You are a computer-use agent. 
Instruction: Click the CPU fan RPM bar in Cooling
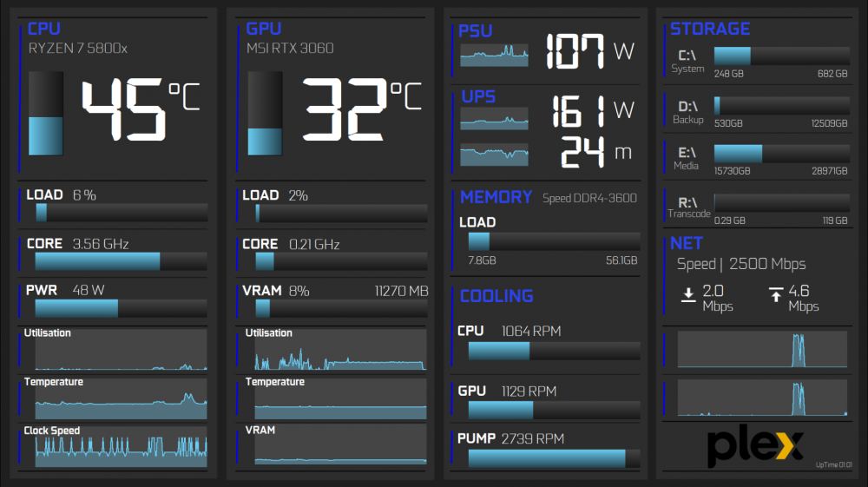pos(554,350)
